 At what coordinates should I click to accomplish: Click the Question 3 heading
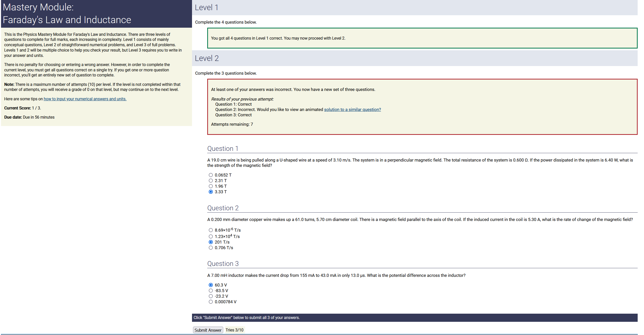[x=223, y=264]
